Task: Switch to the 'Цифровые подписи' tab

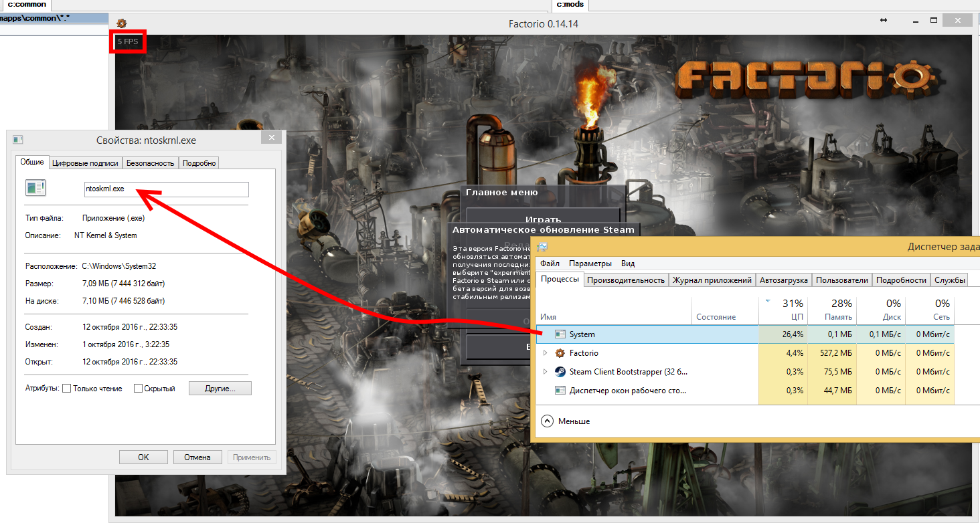Action: [x=85, y=163]
